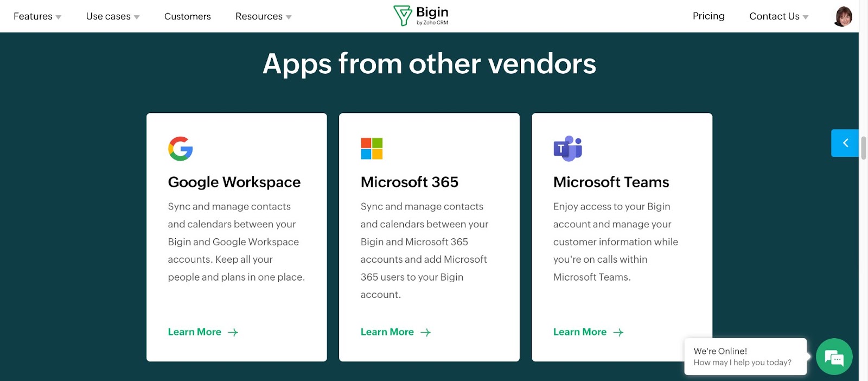Follow Learn More for Microsoft Teams
This screenshot has width=868, height=381.
(580, 332)
